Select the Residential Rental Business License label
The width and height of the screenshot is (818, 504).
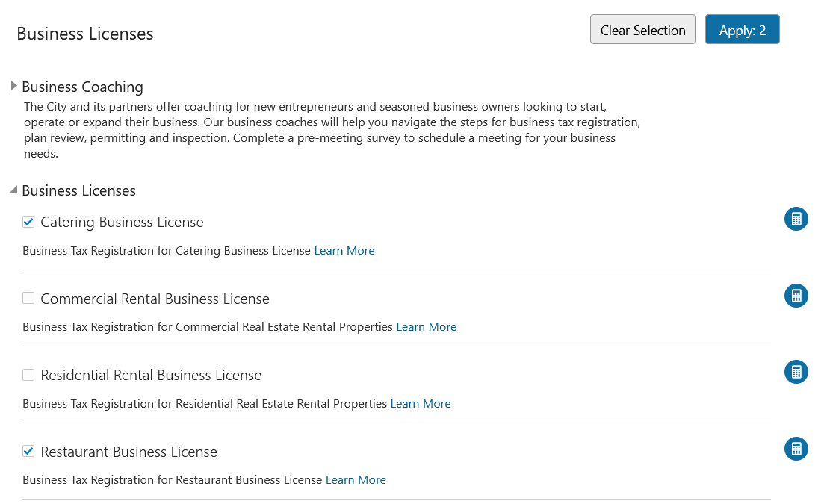pos(152,375)
